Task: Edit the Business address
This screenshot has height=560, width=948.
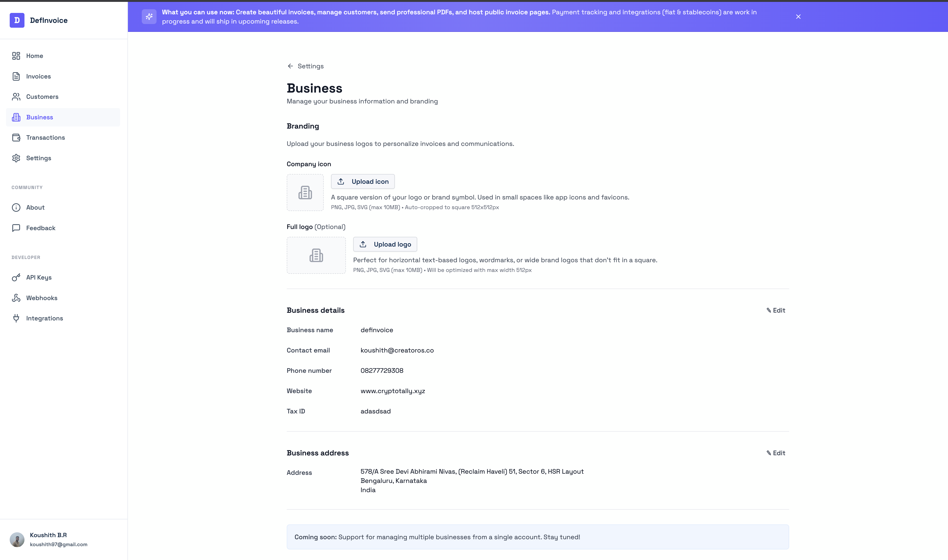Action: tap(775, 453)
